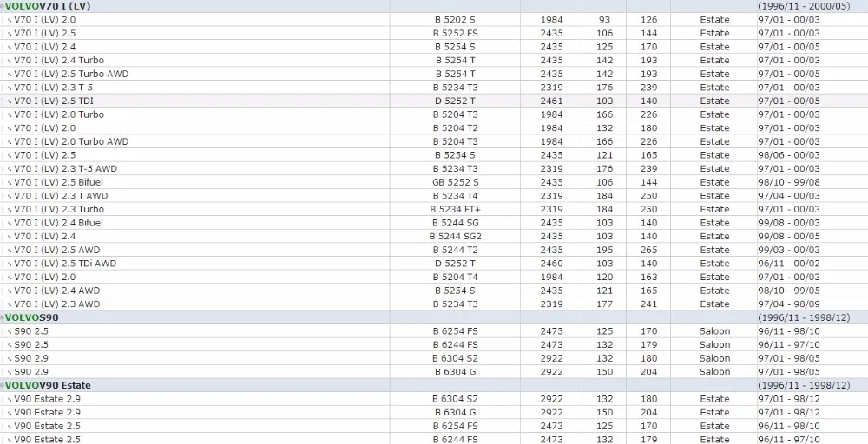Click the 97/01 - 98/12 date in the V90 B 6304 G row
This screenshot has width=868, height=444.
(x=789, y=413)
